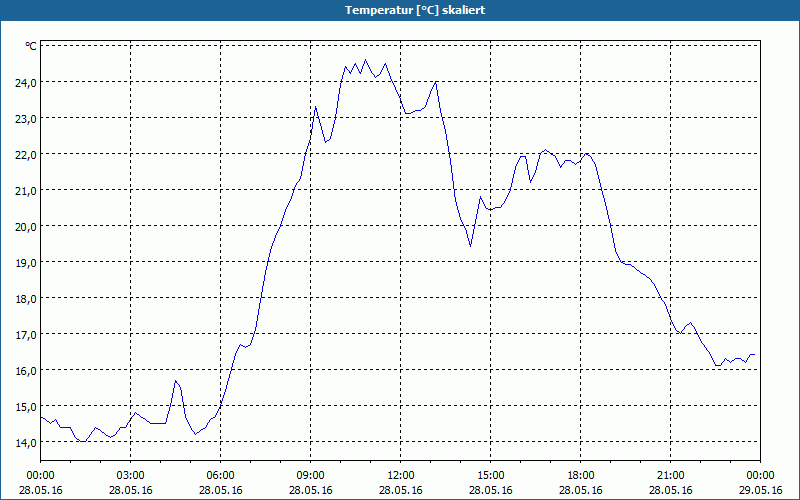The width and height of the screenshot is (800, 500).
Task: Pick the 19,0 y-axis label
Action: 26,263
